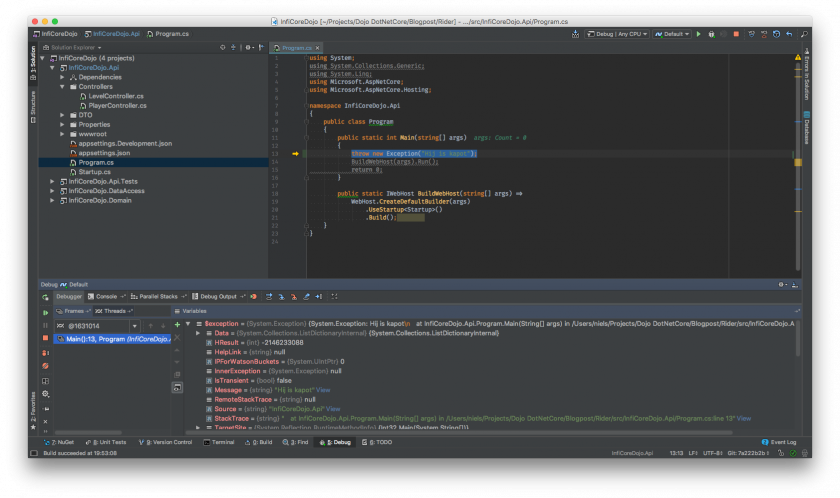840x498 pixels.
Task: Open the 9: Version Control tool window
Action: pos(166,443)
